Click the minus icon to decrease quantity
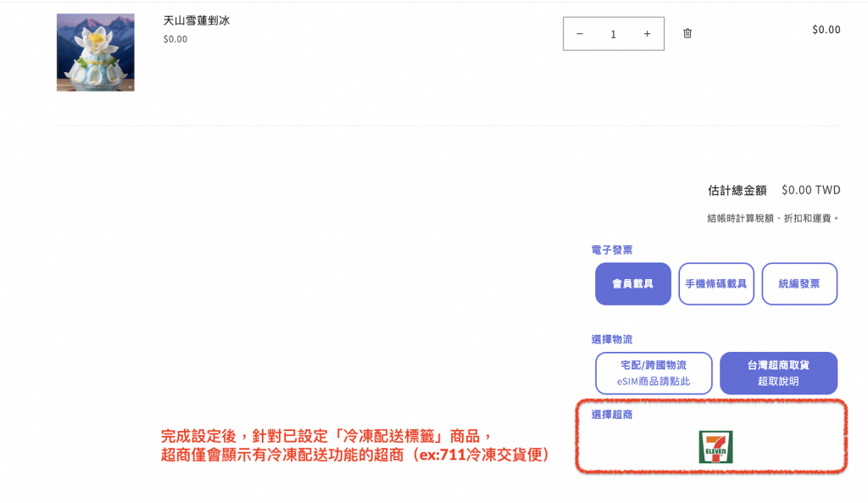The image size is (868, 503). click(580, 34)
